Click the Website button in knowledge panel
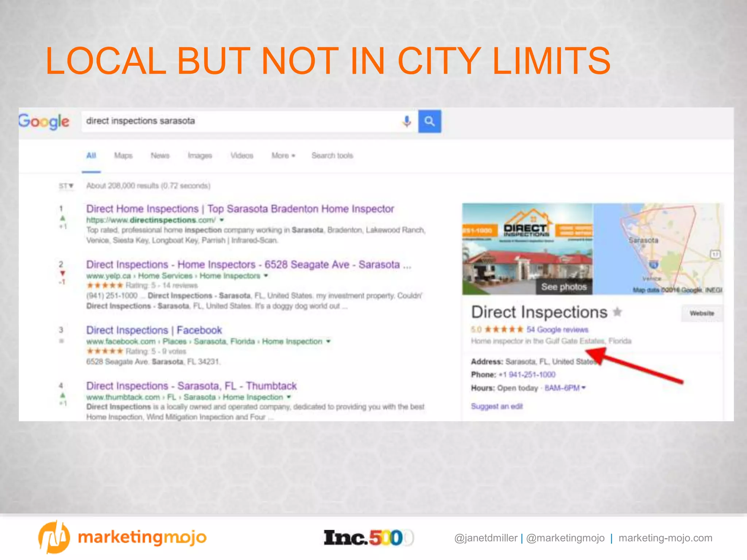 [702, 313]
